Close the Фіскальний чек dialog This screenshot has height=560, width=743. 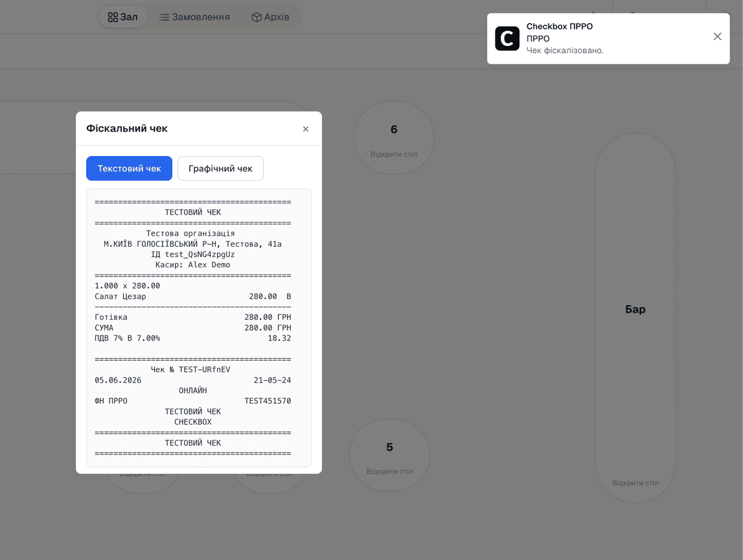[306, 129]
